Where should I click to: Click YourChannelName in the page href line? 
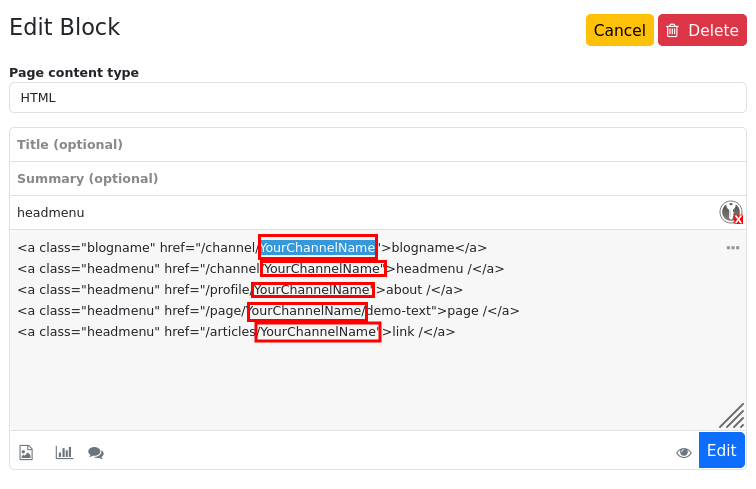point(306,311)
